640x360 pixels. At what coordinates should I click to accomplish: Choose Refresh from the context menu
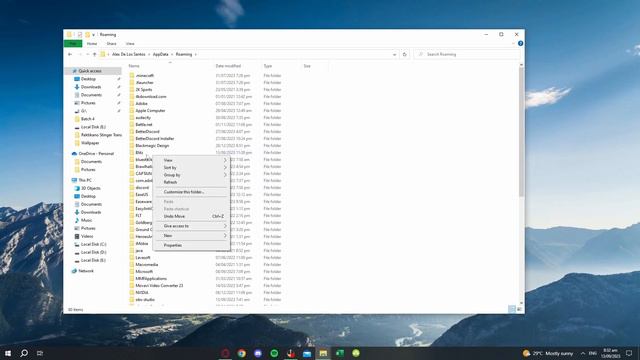click(191, 182)
